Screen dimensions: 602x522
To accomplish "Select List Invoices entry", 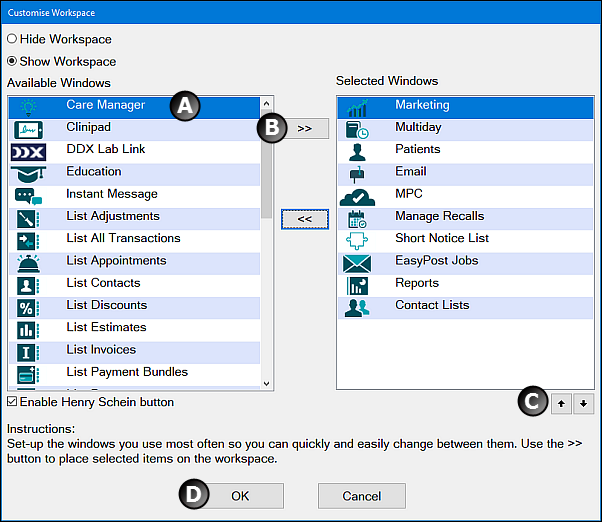I will pos(134,353).
